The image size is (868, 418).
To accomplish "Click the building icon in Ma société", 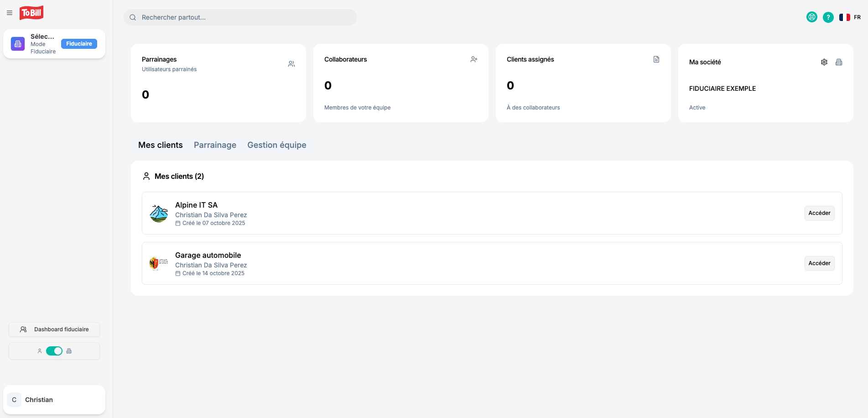I will 838,62.
